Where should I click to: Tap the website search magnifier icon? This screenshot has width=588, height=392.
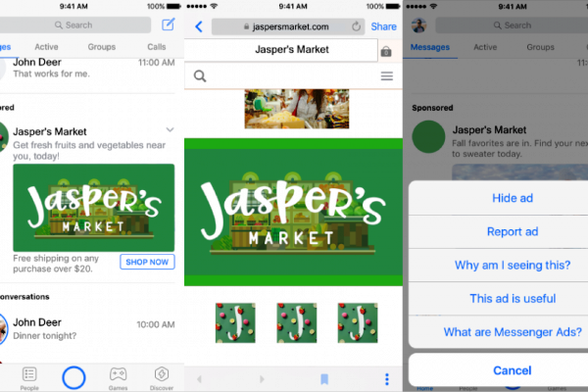[200, 76]
